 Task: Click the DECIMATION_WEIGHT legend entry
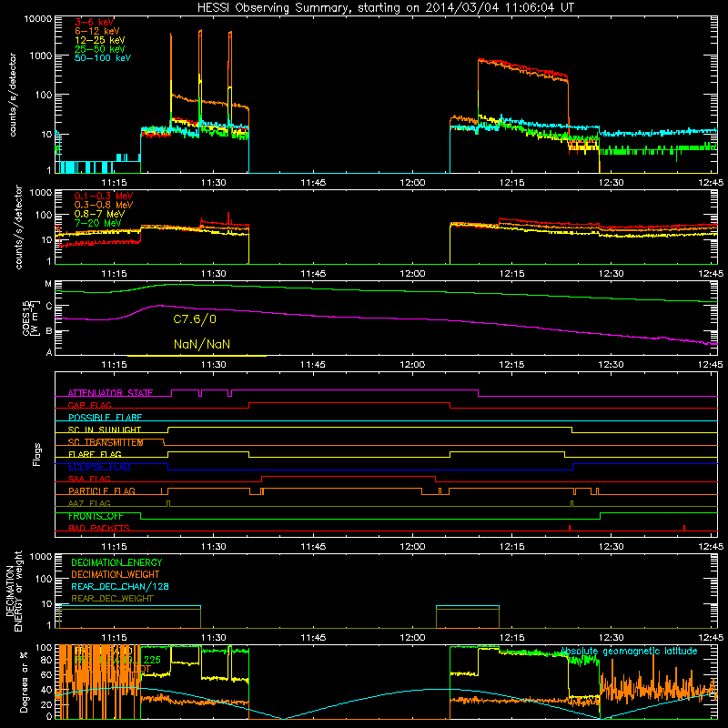[116, 574]
